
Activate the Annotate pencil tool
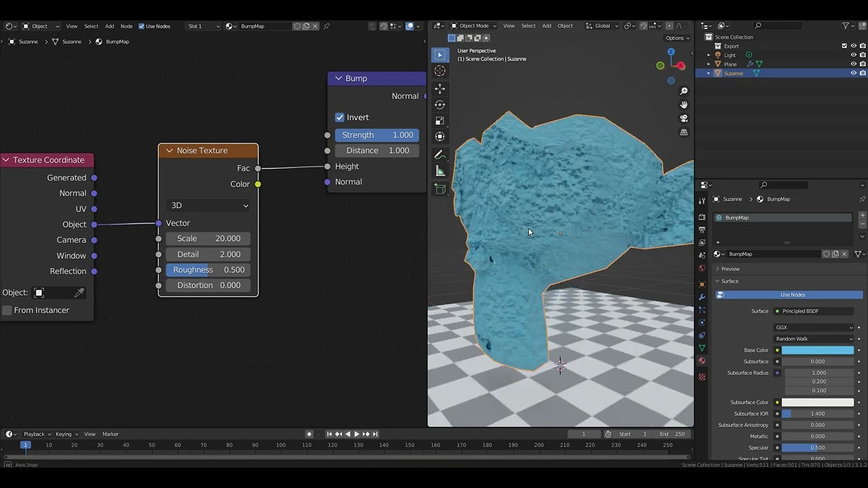click(440, 155)
